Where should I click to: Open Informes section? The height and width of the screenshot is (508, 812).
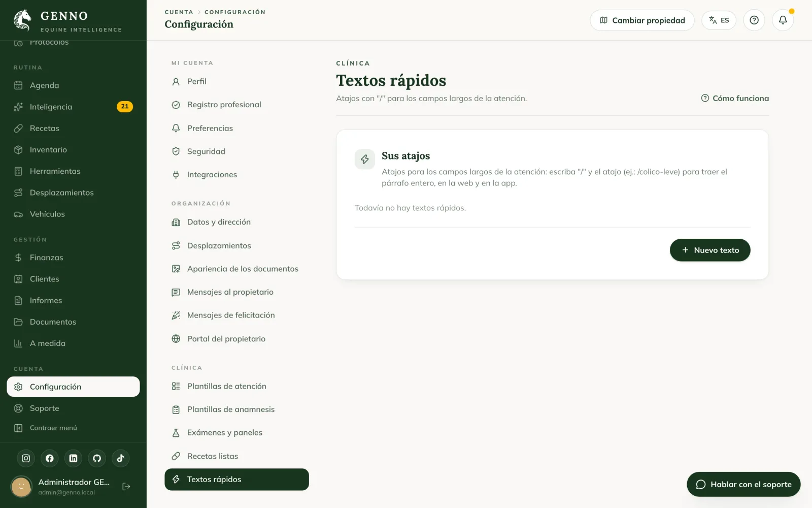(x=73, y=301)
